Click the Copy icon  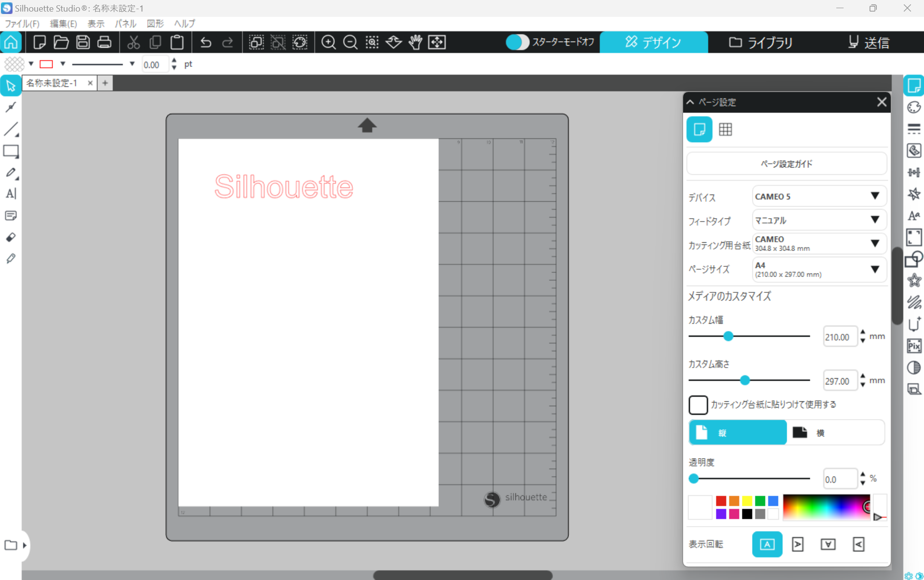(x=155, y=42)
